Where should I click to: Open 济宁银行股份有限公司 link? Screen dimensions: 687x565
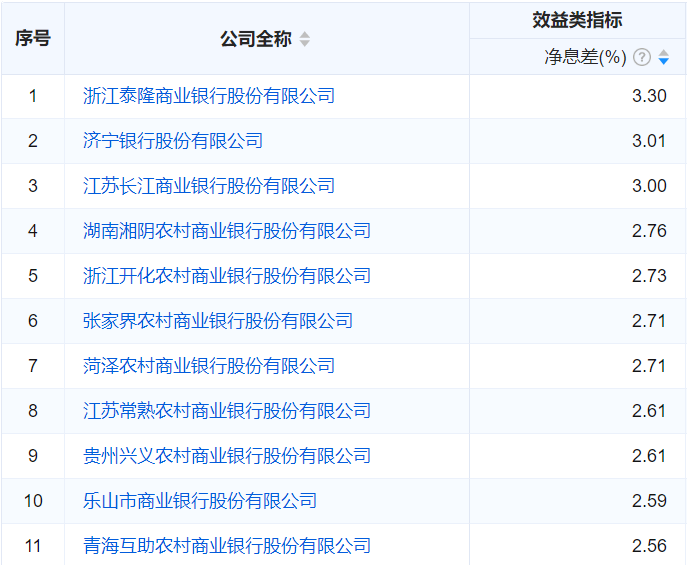(173, 141)
